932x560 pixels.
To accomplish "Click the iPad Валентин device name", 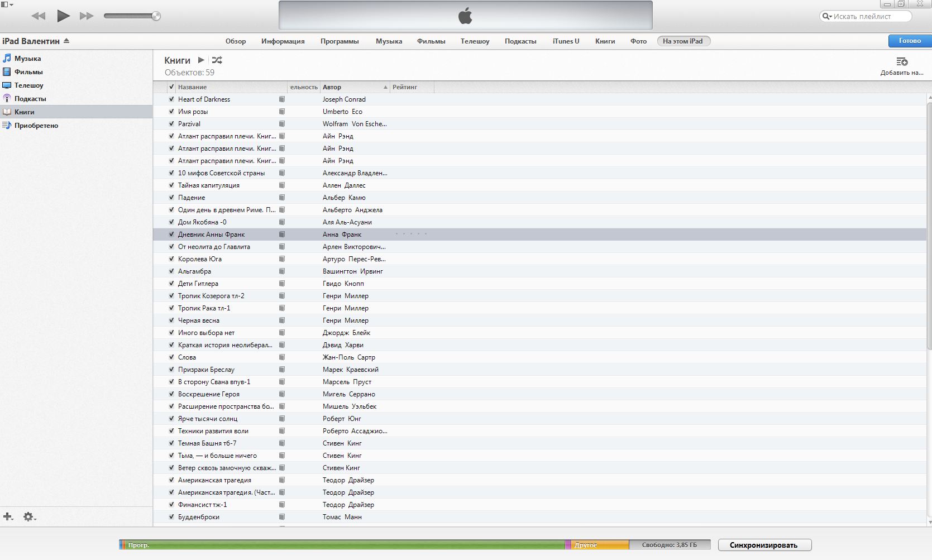I will [31, 41].
